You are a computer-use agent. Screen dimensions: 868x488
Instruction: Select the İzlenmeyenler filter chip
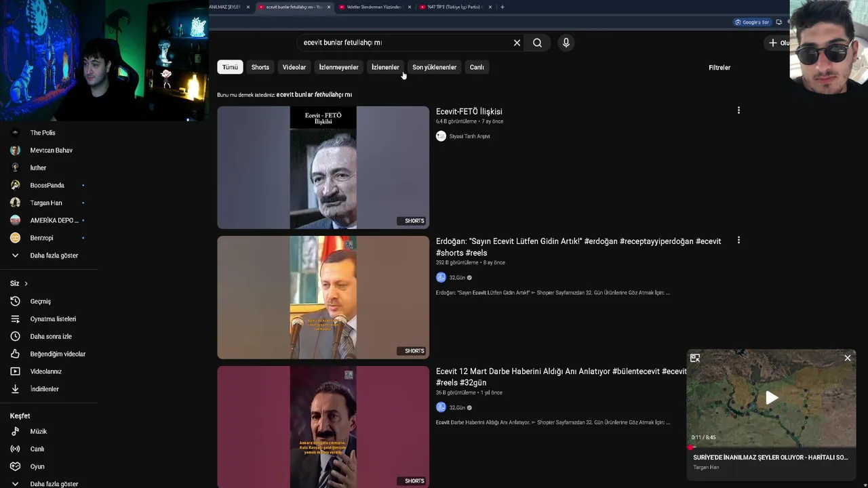pyautogui.click(x=338, y=67)
